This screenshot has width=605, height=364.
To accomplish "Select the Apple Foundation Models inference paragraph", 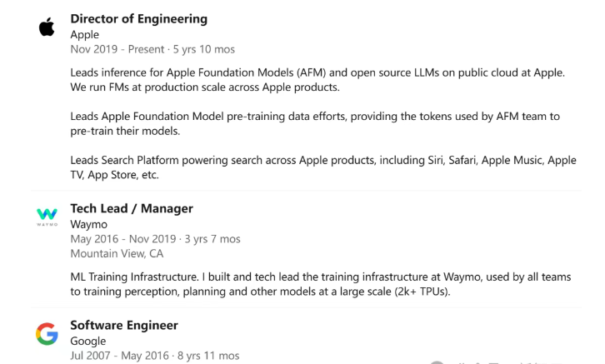I will (317, 80).
